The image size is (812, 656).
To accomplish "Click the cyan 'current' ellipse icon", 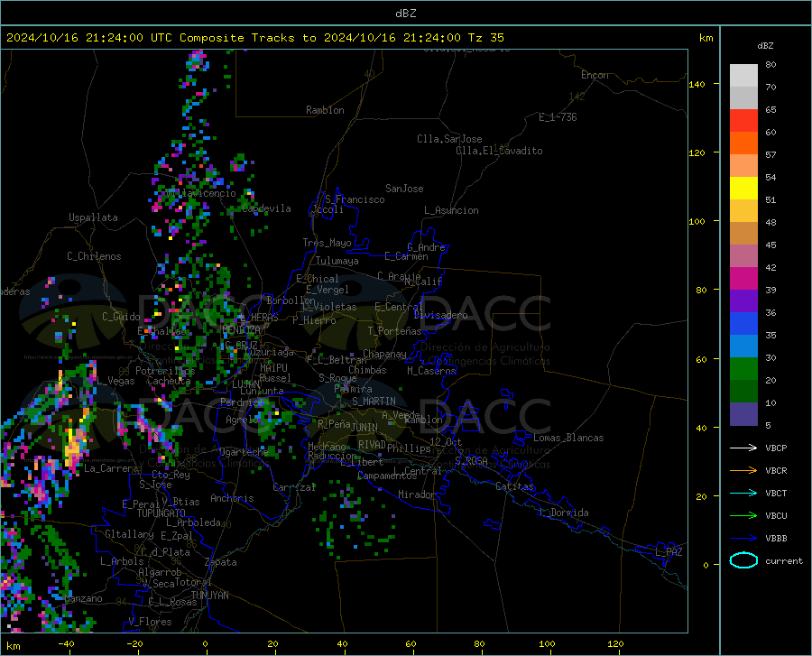I will click(743, 560).
